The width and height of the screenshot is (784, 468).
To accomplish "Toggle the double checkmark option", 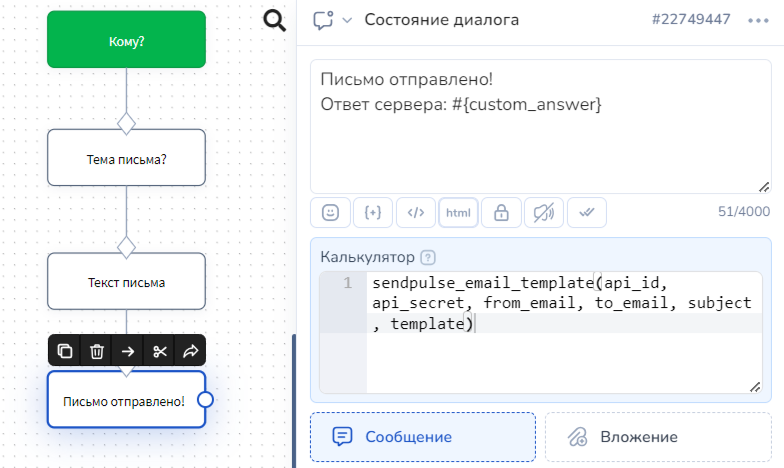I will [587, 212].
